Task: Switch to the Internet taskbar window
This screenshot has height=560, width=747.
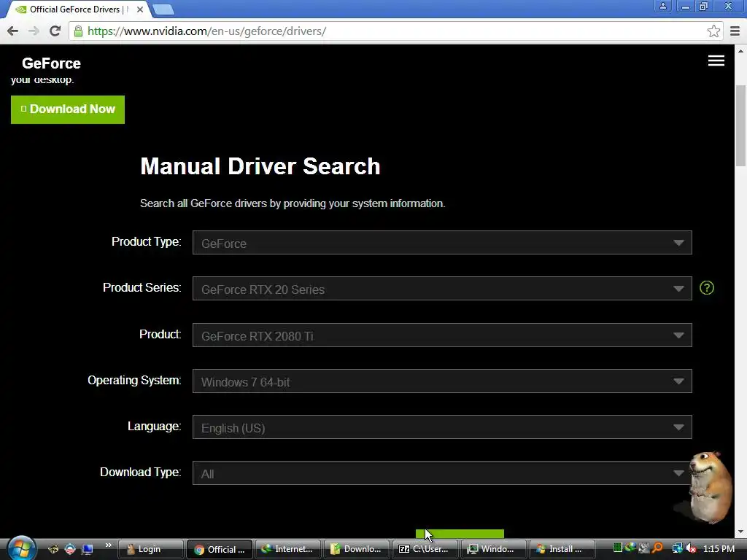Action: pyautogui.click(x=287, y=549)
